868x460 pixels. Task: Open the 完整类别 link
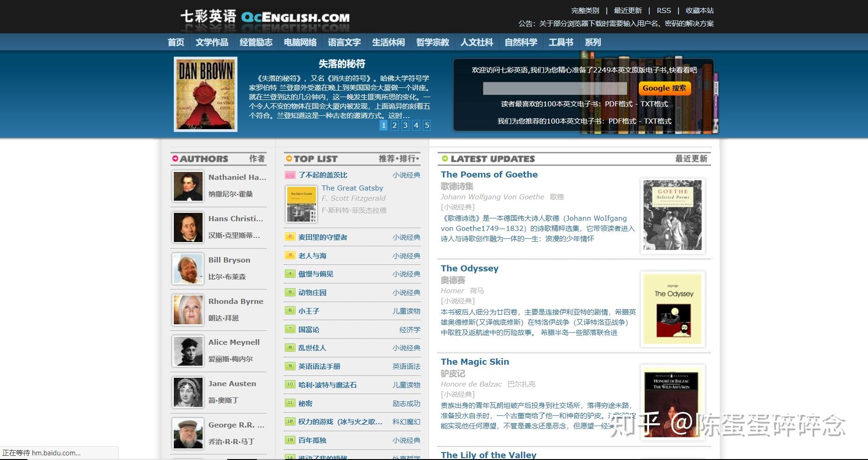(x=585, y=10)
